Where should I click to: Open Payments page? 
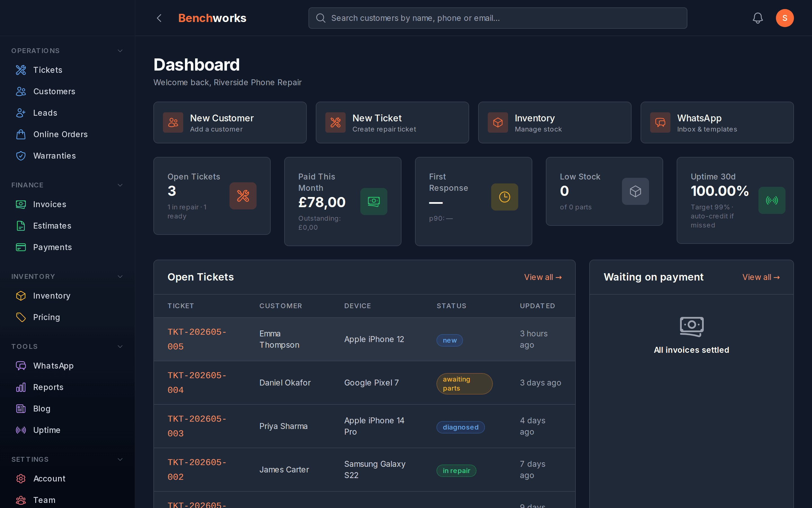(67, 247)
